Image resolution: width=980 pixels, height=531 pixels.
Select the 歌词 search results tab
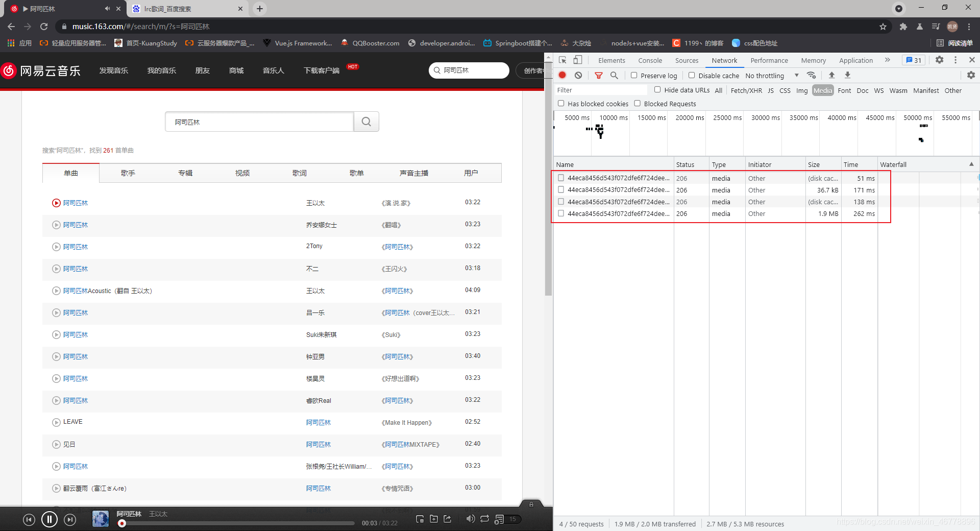(300, 173)
